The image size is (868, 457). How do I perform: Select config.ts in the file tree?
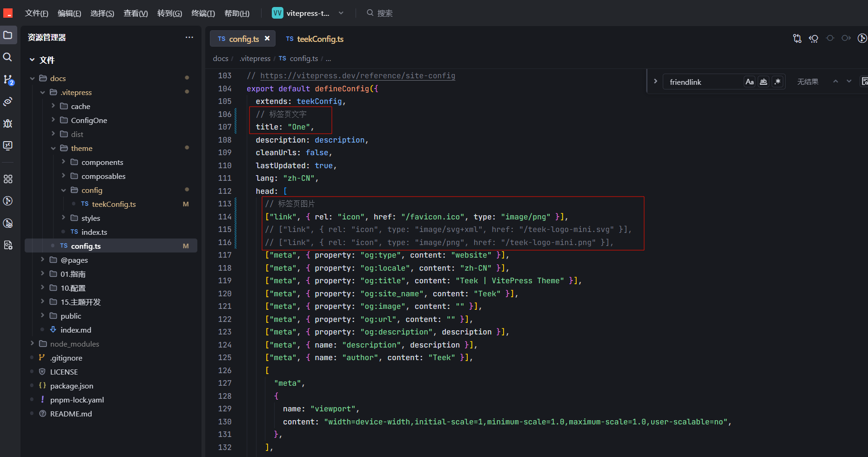tap(111, 246)
